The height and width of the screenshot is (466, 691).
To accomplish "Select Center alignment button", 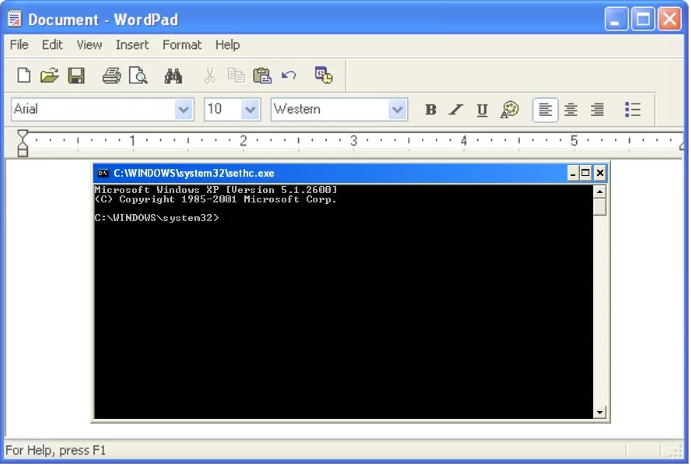I will pos(571,109).
